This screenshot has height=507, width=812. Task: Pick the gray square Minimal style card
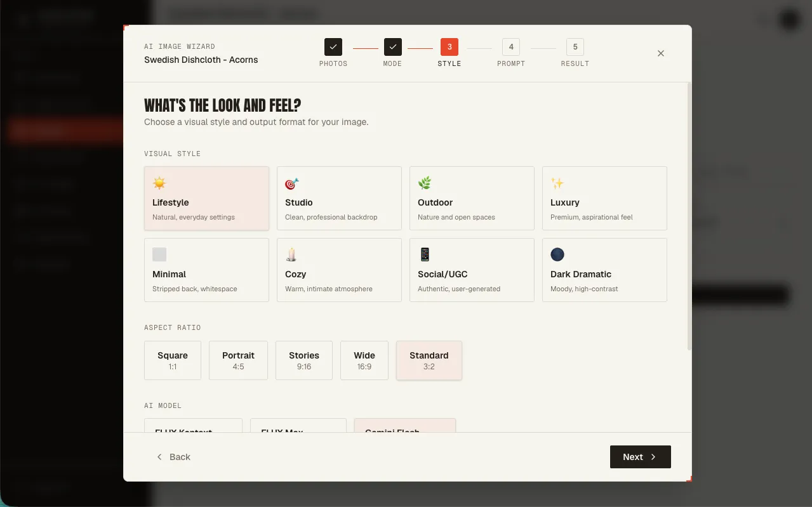point(206,270)
